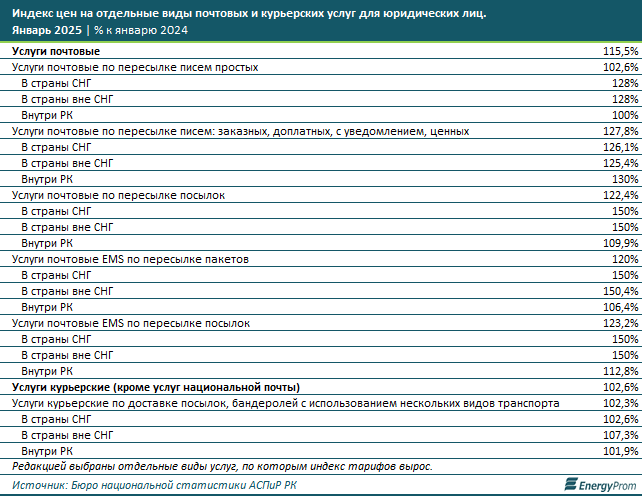The height and width of the screenshot is (496, 642).
Task: Click the 100% value in the table
Action: [624, 115]
